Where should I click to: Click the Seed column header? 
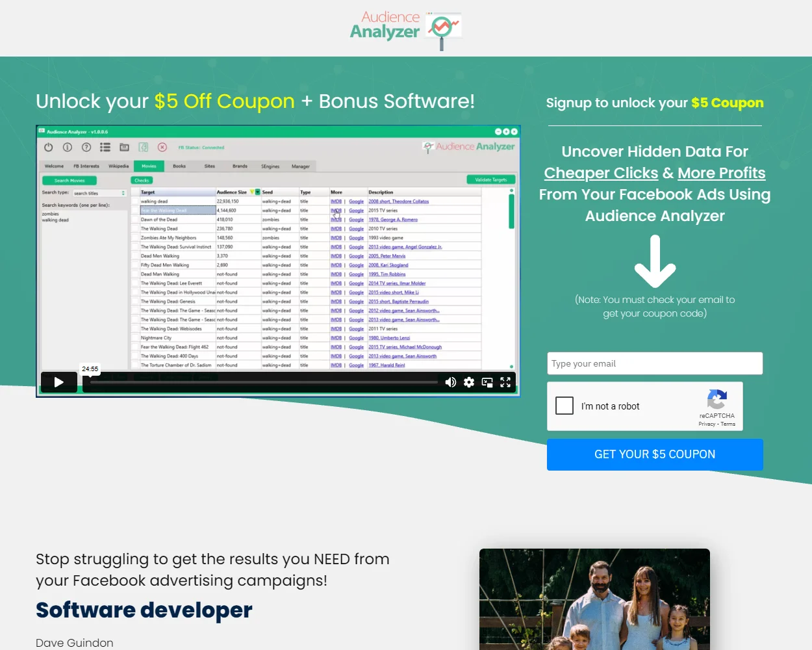click(279, 192)
